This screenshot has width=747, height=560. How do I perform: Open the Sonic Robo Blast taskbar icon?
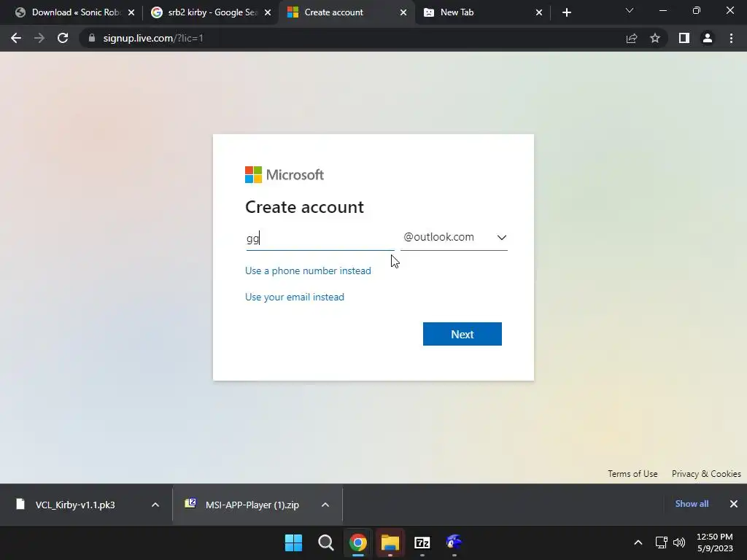[454, 542]
